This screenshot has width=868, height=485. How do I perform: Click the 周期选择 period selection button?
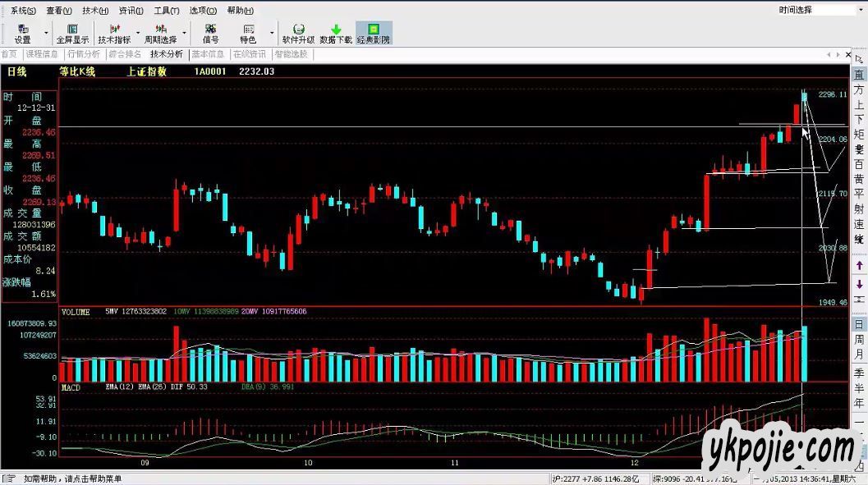(160, 34)
